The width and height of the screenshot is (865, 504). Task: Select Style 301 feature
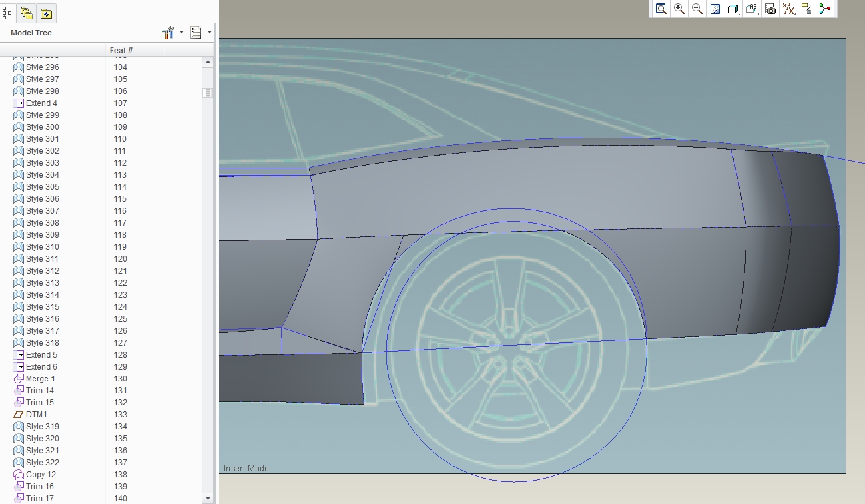point(43,139)
